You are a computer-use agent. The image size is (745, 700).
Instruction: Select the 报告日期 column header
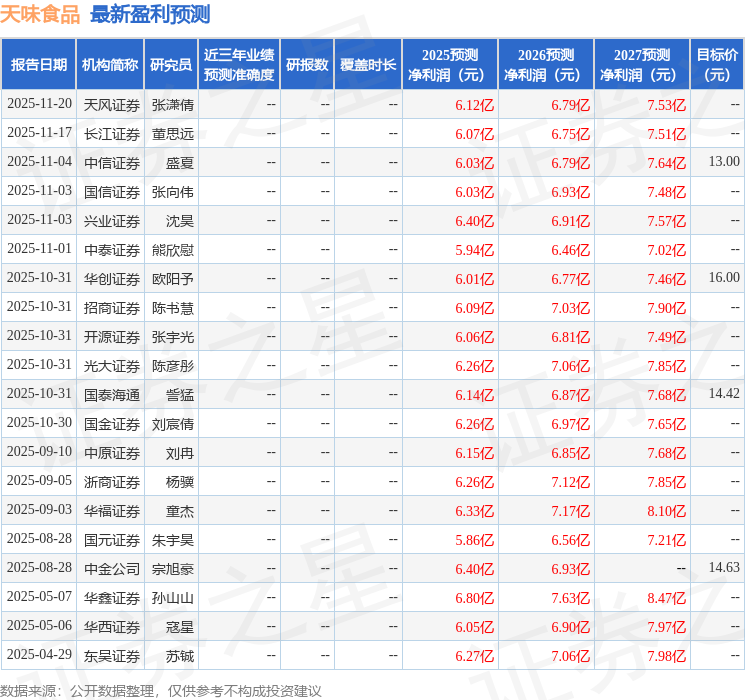click(38, 65)
